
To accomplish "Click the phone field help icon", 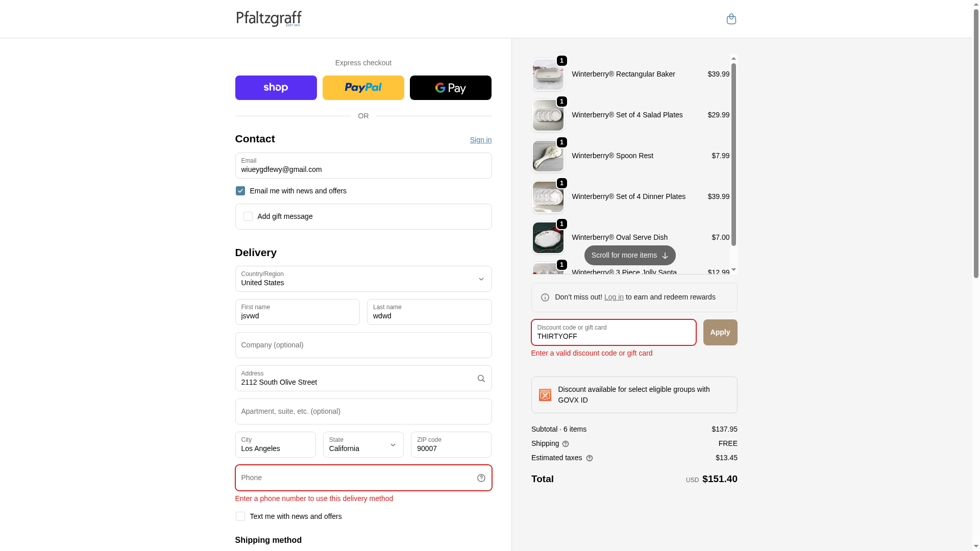I will click(x=481, y=478).
